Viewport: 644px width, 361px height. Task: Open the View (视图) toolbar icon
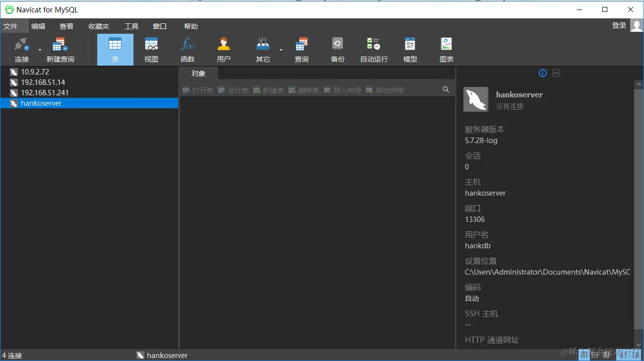[x=151, y=50]
